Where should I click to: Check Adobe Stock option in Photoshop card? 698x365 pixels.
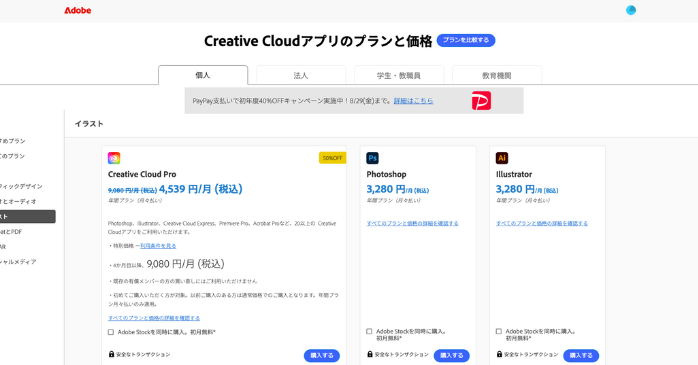pyautogui.click(x=369, y=331)
